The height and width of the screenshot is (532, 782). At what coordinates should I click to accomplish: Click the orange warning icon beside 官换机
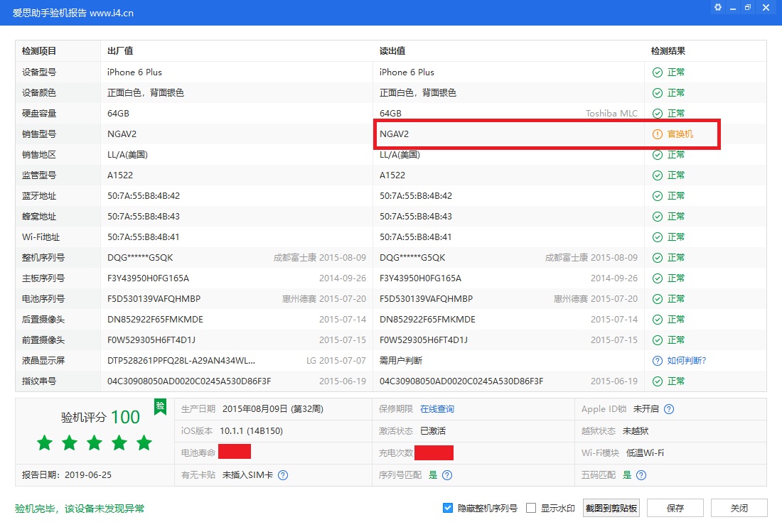[x=658, y=134]
